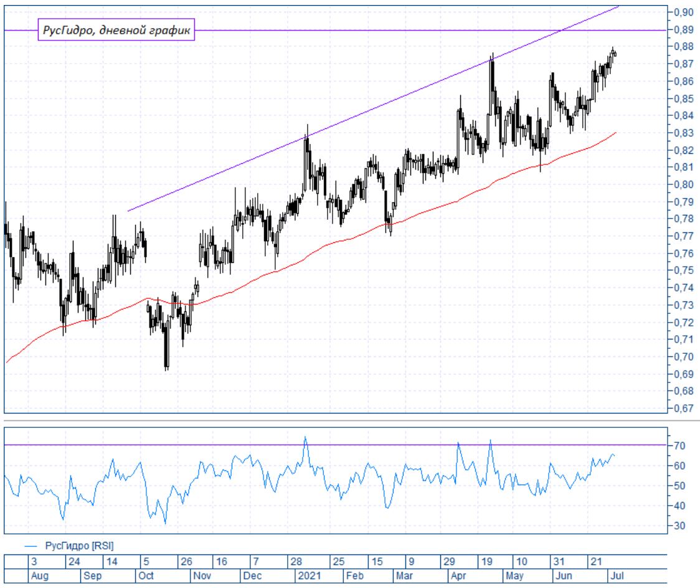
Task: Click date 29 above Apr
Action: (449, 562)
